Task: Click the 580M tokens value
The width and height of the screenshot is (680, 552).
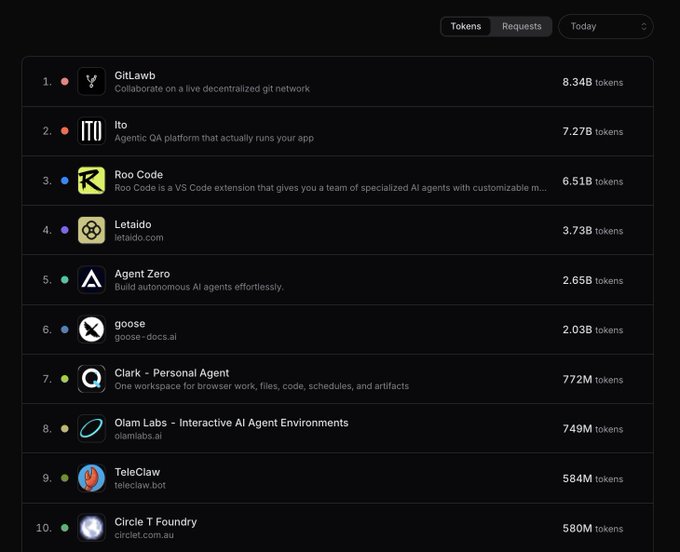Action: 592,529
